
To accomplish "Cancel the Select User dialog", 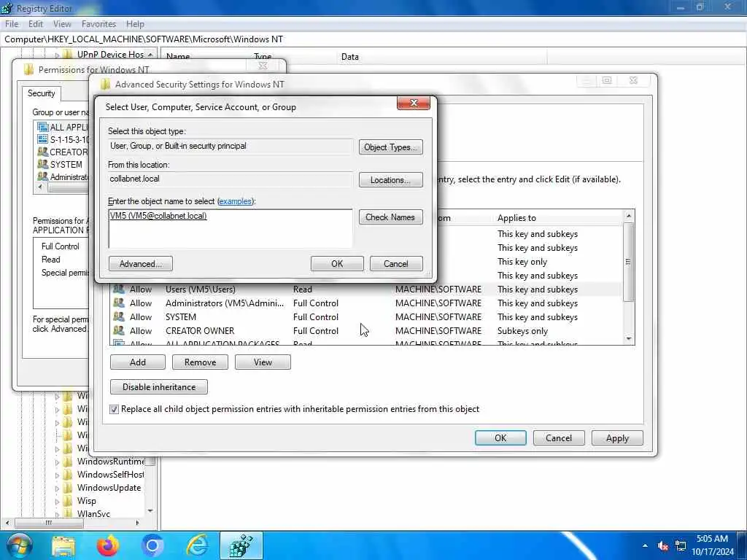I will [x=396, y=264].
